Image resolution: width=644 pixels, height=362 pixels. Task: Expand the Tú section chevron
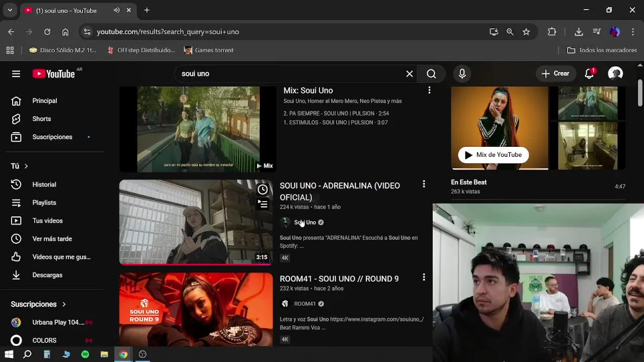26,166
